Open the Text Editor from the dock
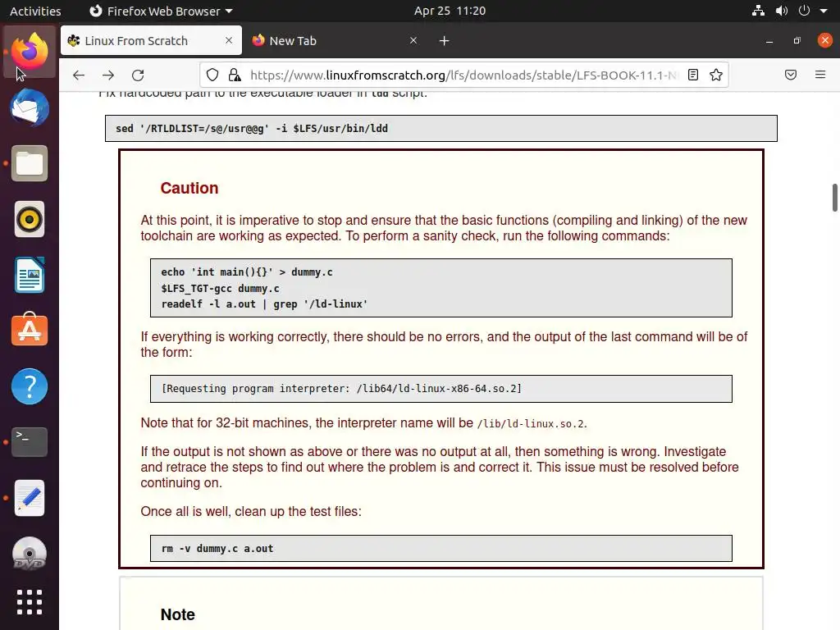This screenshot has width=840, height=630. pos(30,498)
